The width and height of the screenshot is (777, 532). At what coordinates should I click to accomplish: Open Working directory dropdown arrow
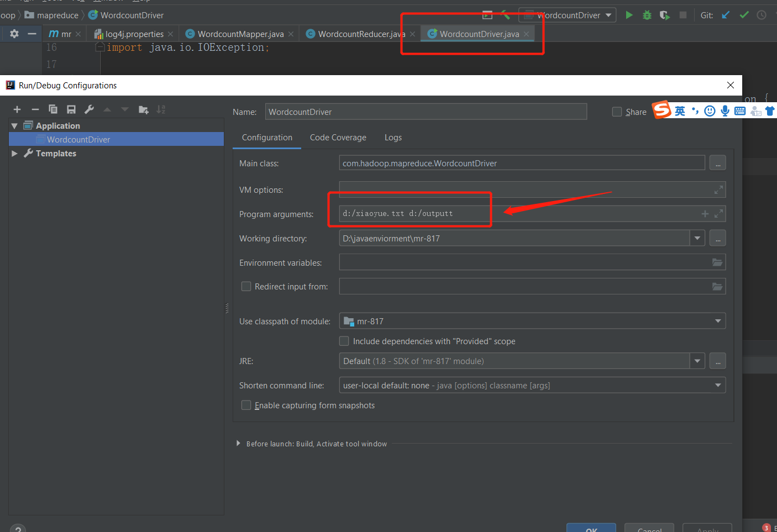[x=697, y=238]
